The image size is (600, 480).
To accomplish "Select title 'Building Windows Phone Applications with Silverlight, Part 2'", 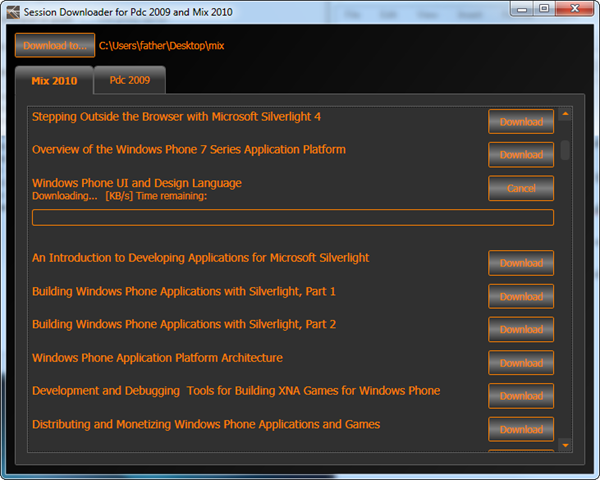I will (184, 325).
